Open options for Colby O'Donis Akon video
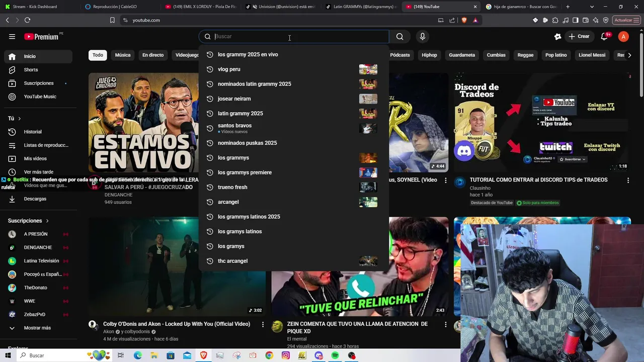Image resolution: width=644 pixels, height=362 pixels. pyautogui.click(x=263, y=325)
